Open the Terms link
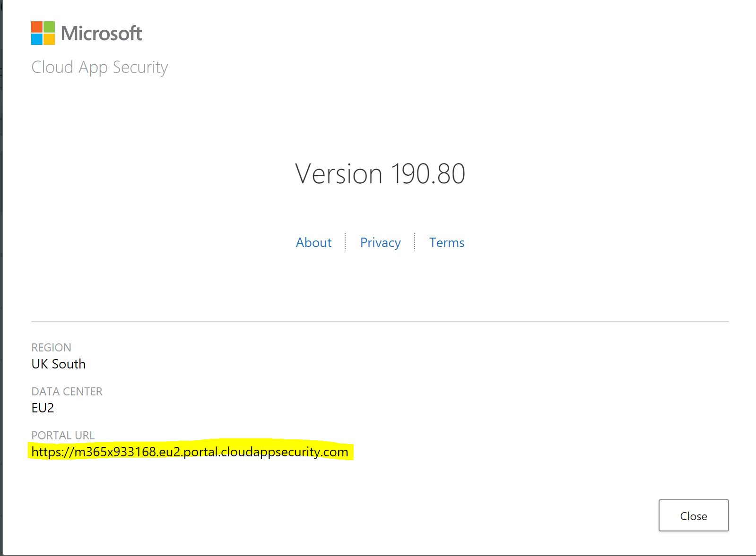Screen dimensions: 756x556 pyautogui.click(x=447, y=242)
